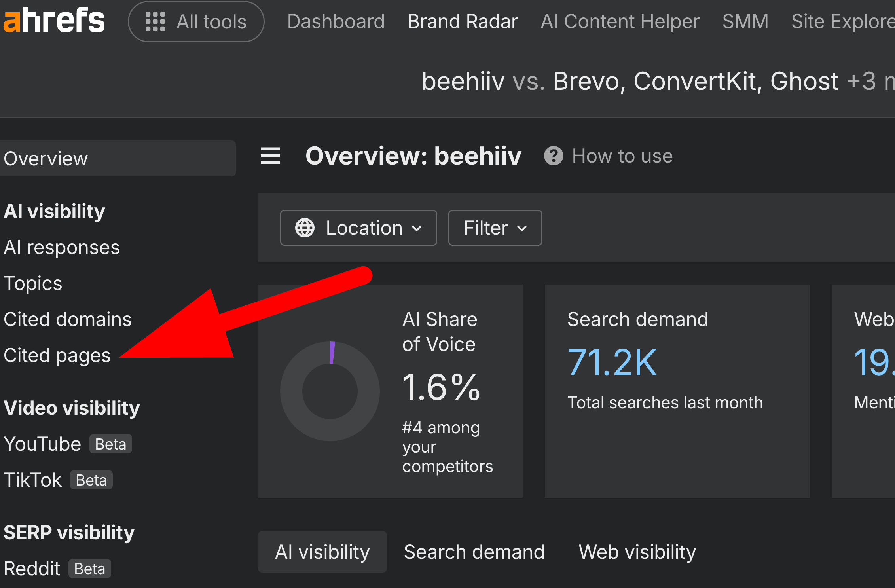Click the globe icon in Location
Viewport: 895px width, 588px height.
coord(305,228)
